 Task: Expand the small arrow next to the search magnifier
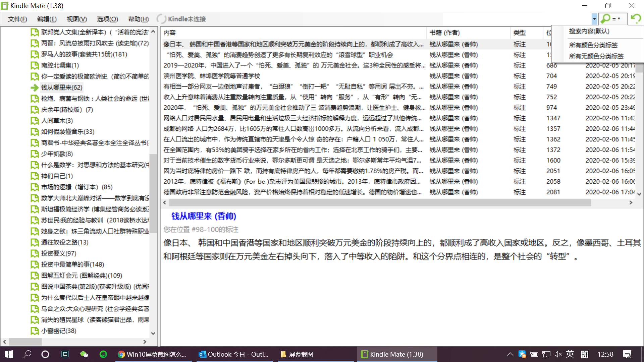point(619,19)
